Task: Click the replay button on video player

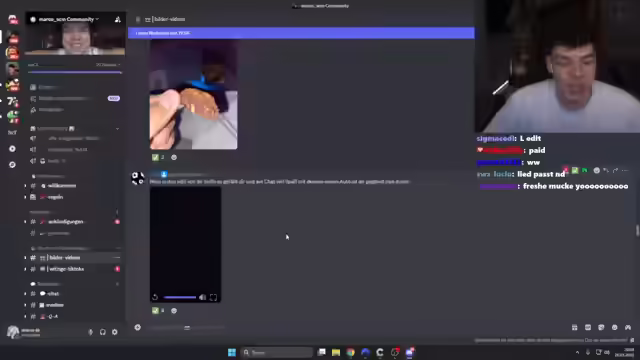Action: click(x=155, y=297)
